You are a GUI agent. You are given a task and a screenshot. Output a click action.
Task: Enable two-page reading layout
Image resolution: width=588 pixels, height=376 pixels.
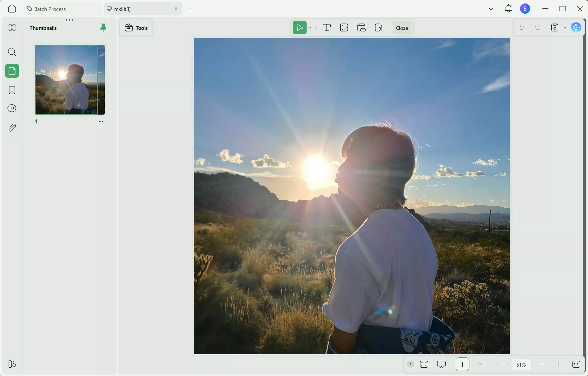pos(424,364)
